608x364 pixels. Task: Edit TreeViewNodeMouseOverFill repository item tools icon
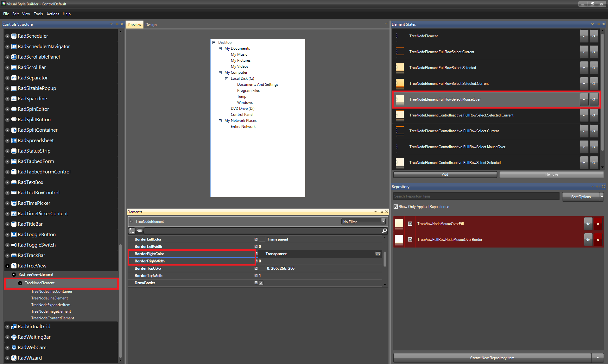(x=588, y=224)
